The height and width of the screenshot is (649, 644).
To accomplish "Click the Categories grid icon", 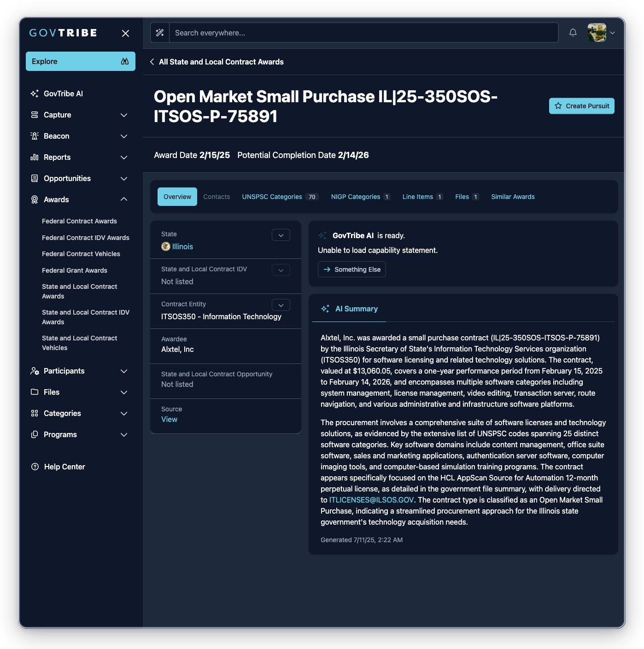I will click(x=35, y=413).
